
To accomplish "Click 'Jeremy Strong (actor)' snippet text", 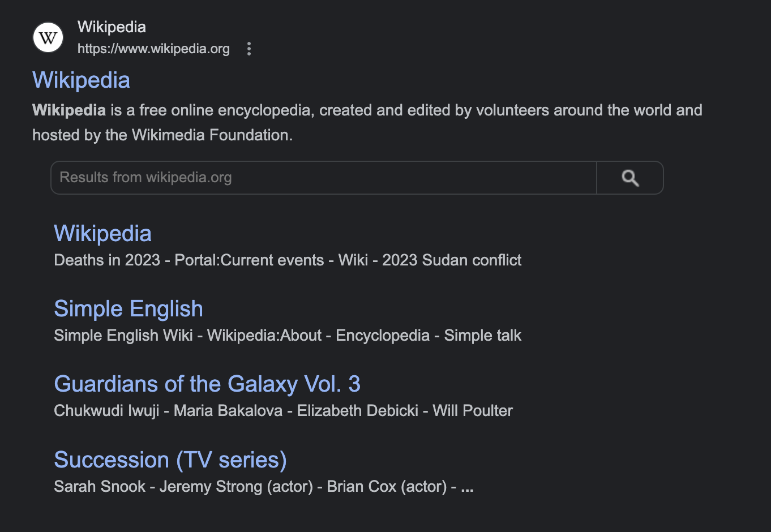I will pyautogui.click(x=236, y=487).
